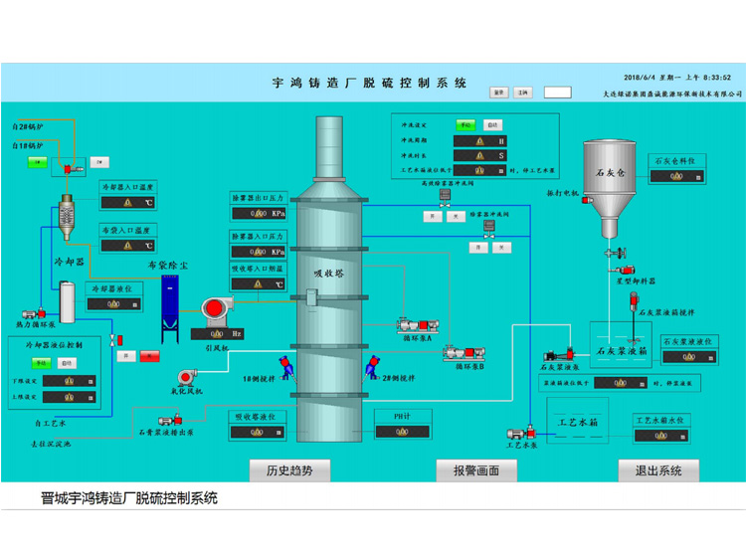Select the 石灰浆液箱搅拌 agitator motor icon
Screen dimensions: 746x560
coord(634,300)
